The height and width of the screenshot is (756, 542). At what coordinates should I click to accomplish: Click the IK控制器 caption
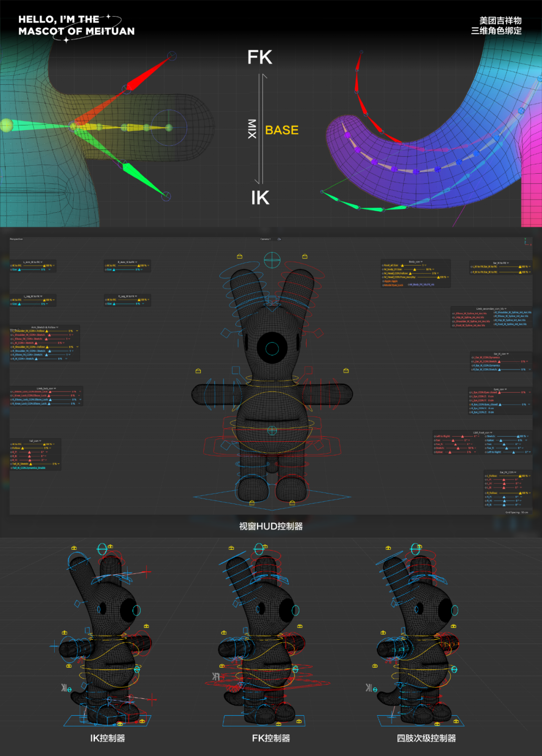(x=107, y=738)
